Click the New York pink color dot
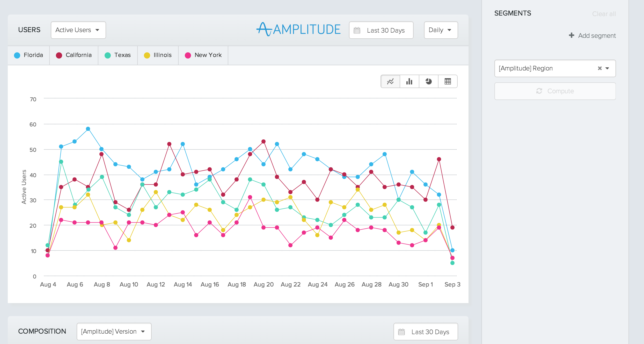Screen dimensions: 644x344 point(188,55)
